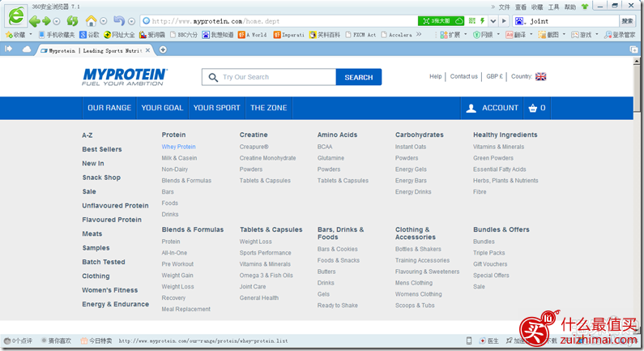Click the ACCOUNT user icon button

coord(492,108)
